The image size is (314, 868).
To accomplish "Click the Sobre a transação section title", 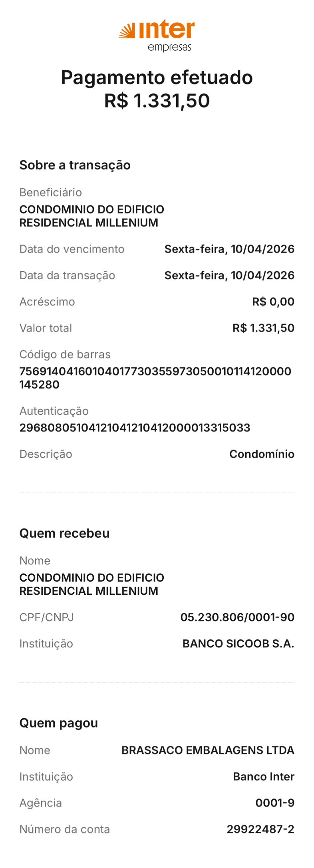I will 75,165.
